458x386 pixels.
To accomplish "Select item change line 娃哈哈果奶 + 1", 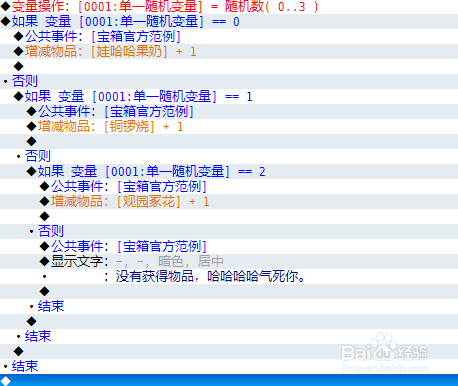I will (229, 52).
